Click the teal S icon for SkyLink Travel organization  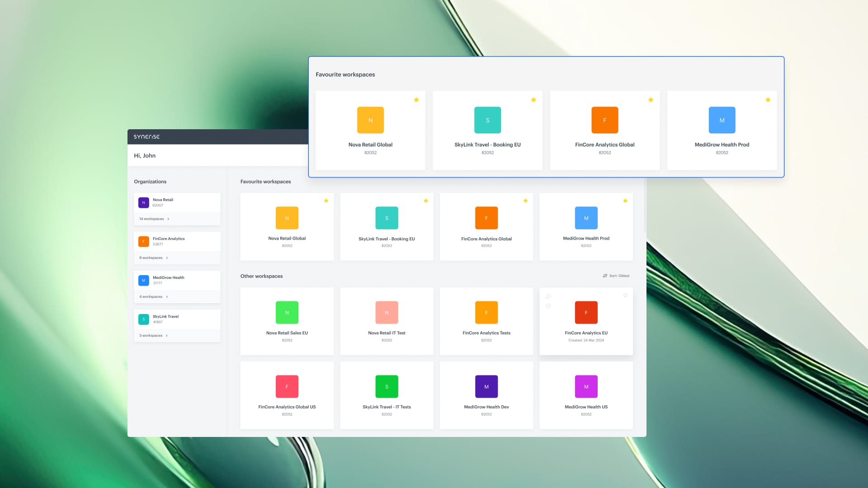[x=144, y=319]
